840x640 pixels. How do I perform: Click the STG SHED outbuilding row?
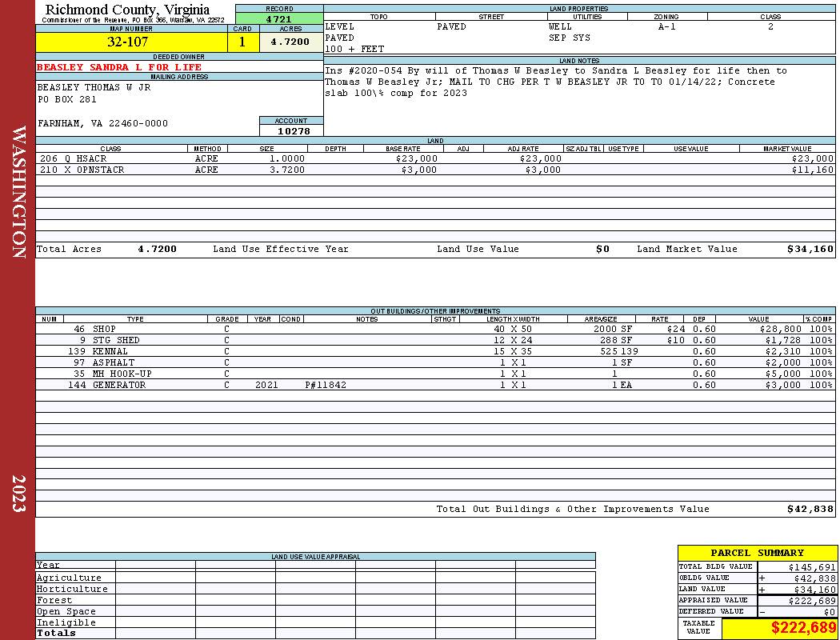[435, 340]
